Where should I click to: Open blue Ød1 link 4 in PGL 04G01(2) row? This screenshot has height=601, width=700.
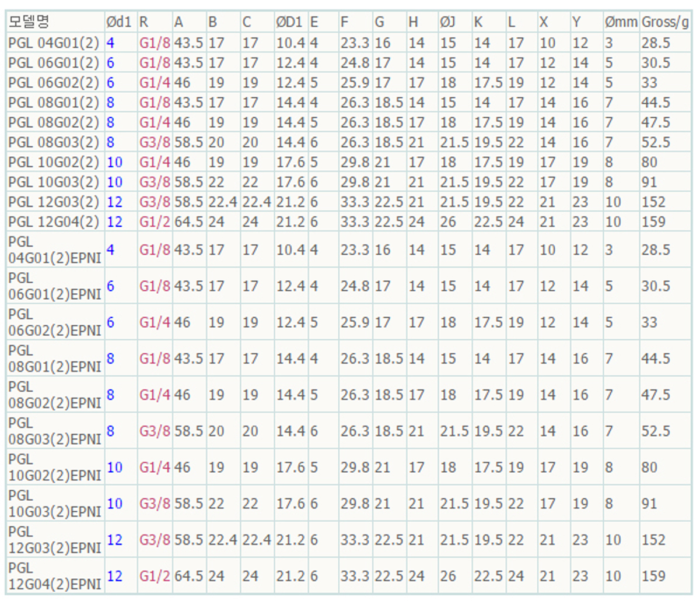tap(110, 43)
